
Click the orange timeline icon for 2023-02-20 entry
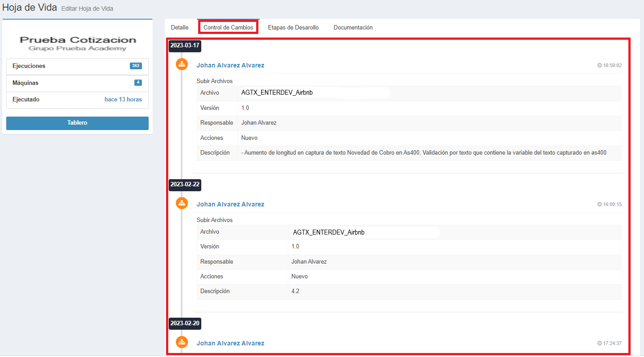pos(182,342)
